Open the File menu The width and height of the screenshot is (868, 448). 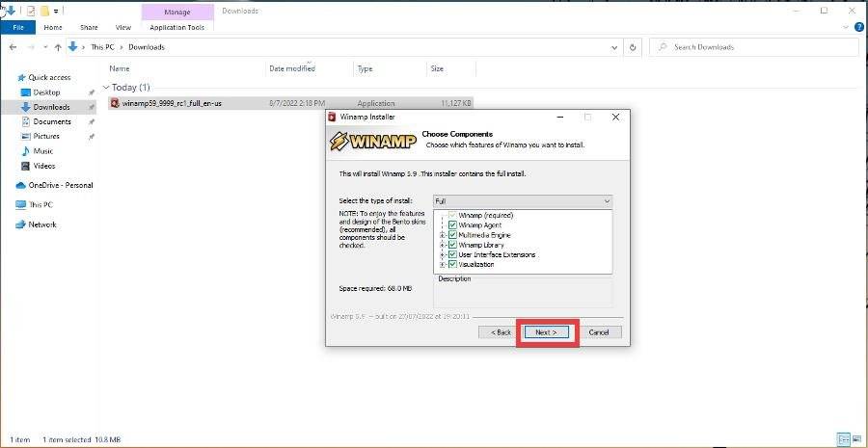click(x=17, y=27)
